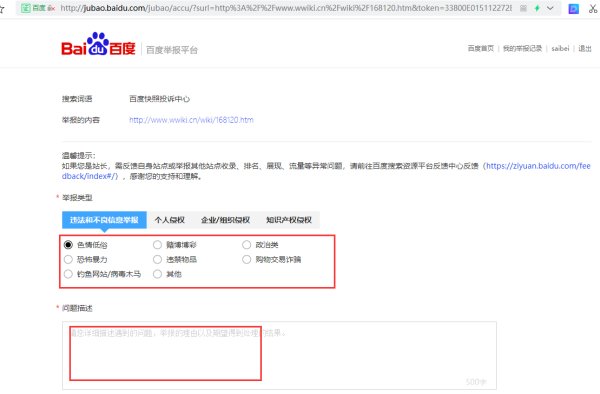600x394 pixels.
Task: Select the 政治类 radio option
Action: [x=247, y=244]
